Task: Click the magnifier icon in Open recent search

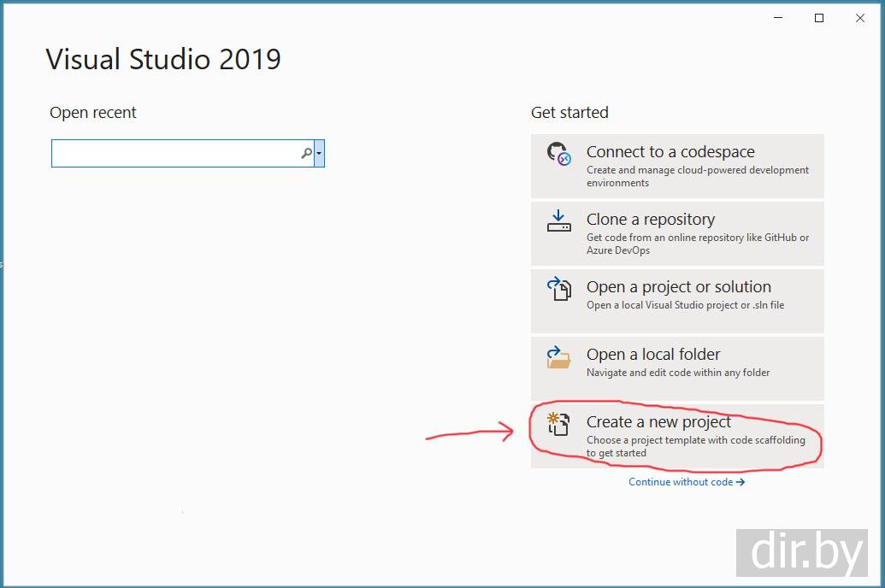Action: [306, 153]
